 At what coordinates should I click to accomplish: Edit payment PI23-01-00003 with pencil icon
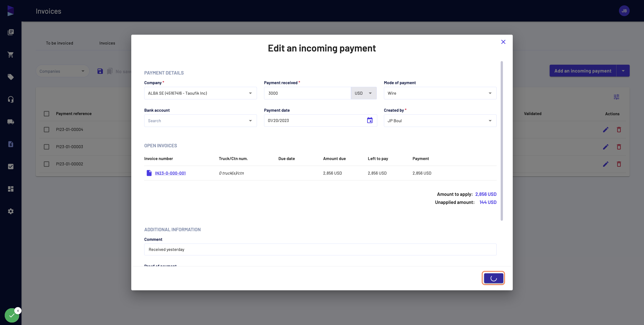tap(606, 147)
